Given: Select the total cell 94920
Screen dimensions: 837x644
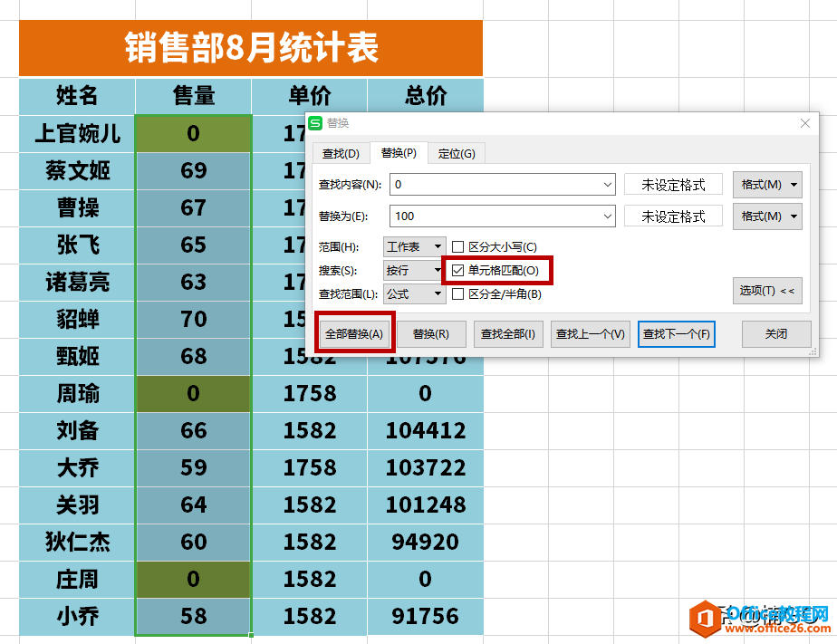Looking at the screenshot, I should point(426,542).
